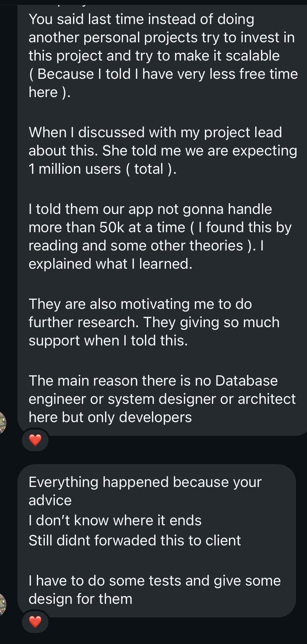Screen dimensions: 307x644
Task: Tap "Still didnt forwaded this to client" line
Action: coord(135,541)
